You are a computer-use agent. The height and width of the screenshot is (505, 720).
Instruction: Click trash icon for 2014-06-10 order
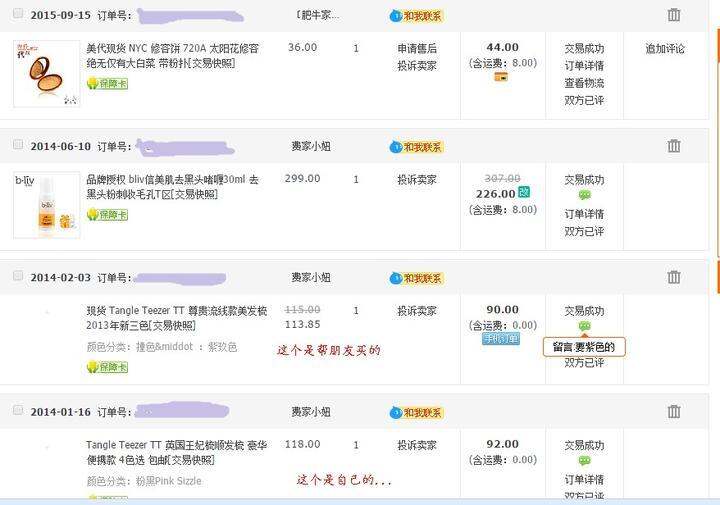[x=674, y=146]
